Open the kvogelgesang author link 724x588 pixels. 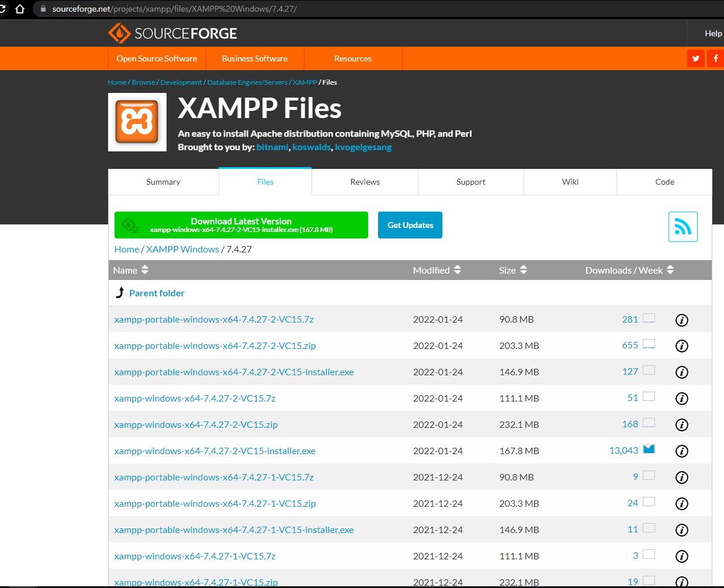[x=363, y=147]
